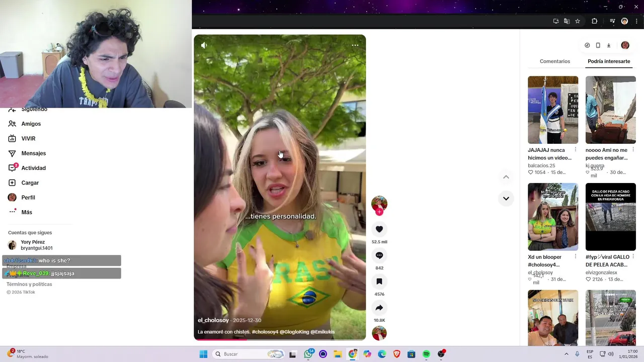The image size is (644, 362).
Task: Open Microsoft Store from the taskbar
Action: (411, 354)
